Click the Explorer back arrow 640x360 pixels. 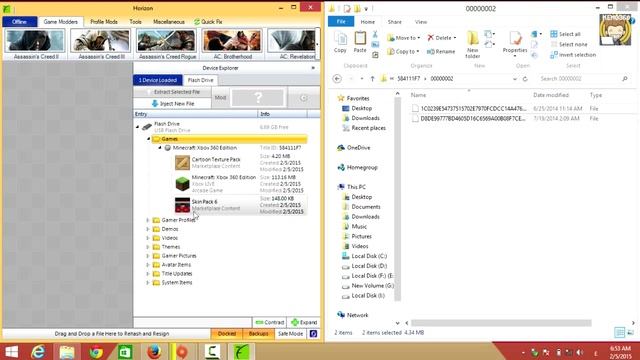(337, 79)
